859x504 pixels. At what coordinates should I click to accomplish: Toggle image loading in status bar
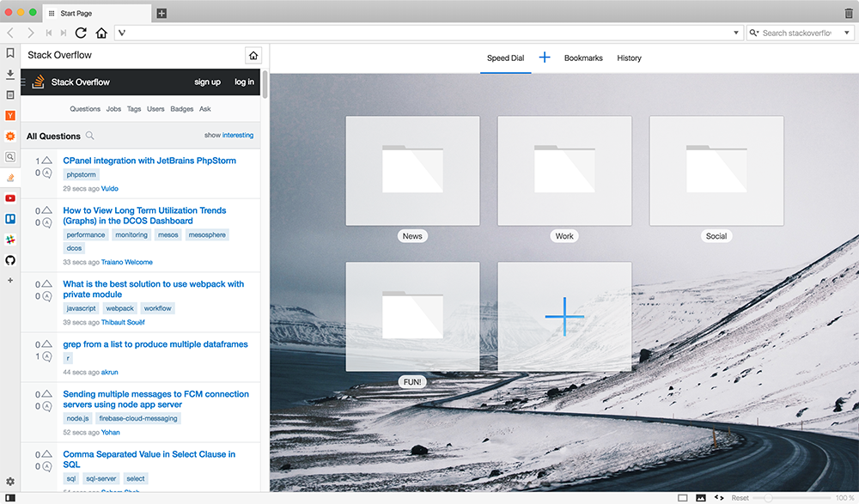[x=701, y=498]
